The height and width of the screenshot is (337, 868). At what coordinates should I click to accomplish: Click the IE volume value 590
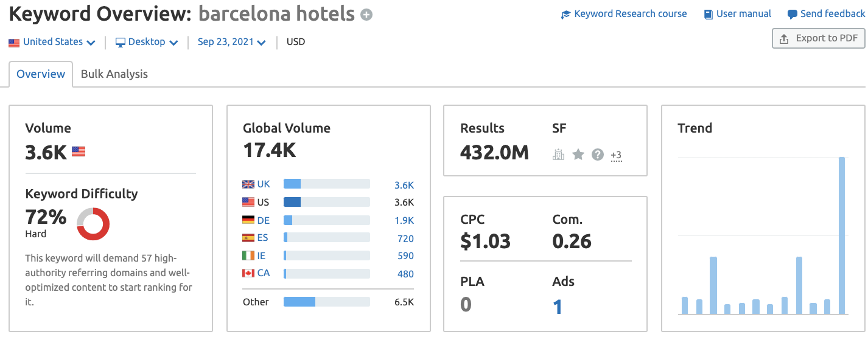coord(405,256)
